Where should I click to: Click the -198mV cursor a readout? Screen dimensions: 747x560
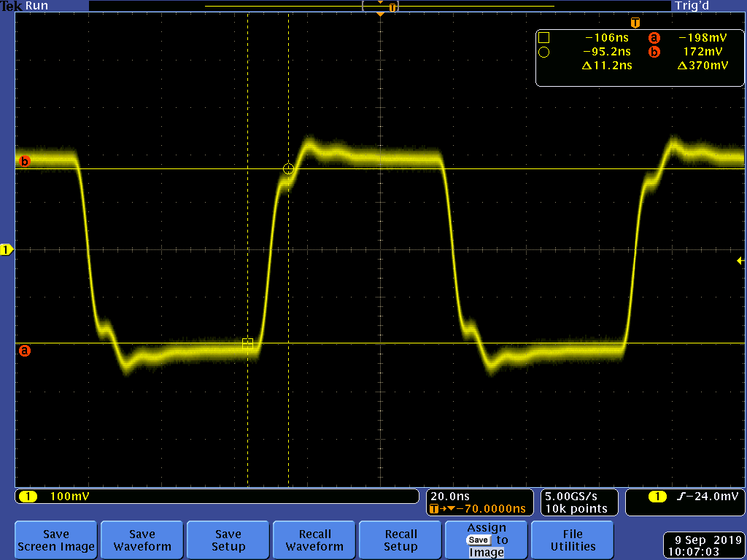[x=702, y=38]
